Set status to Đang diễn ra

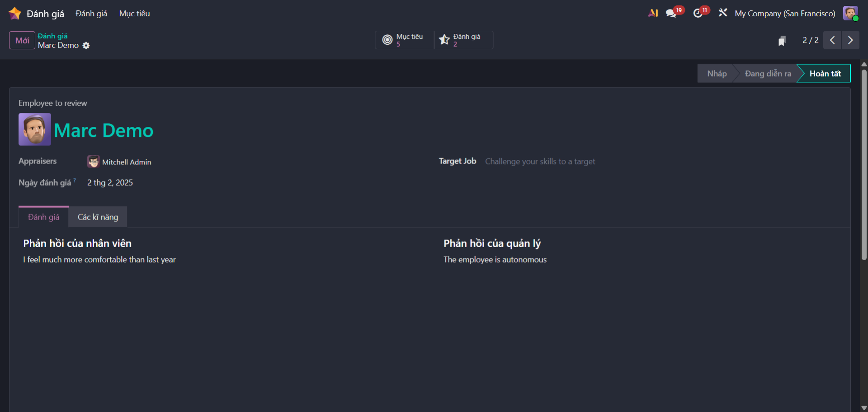coord(768,74)
